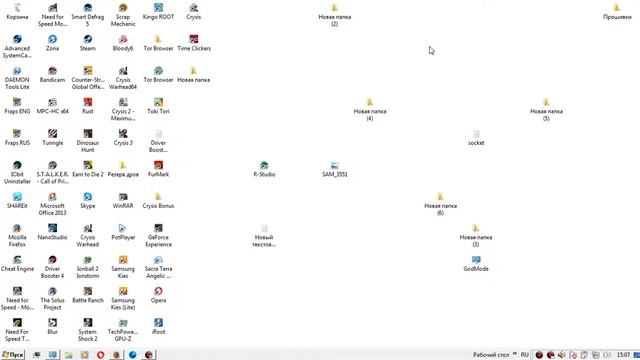
Task: Select the Новый текстовый document icon
Action: click(264, 235)
